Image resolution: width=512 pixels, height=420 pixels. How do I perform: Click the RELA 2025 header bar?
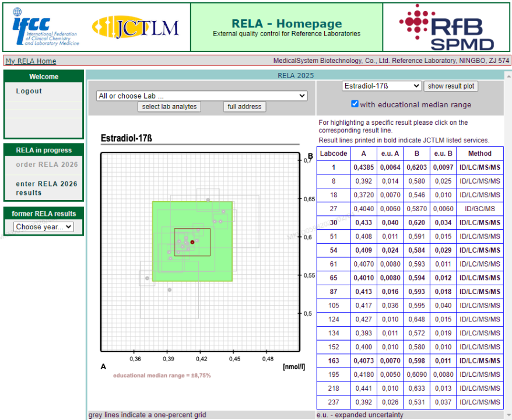coord(295,75)
